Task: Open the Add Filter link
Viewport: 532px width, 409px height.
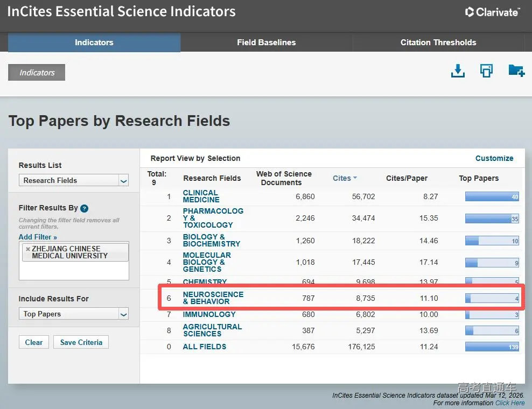Action: pyautogui.click(x=38, y=237)
